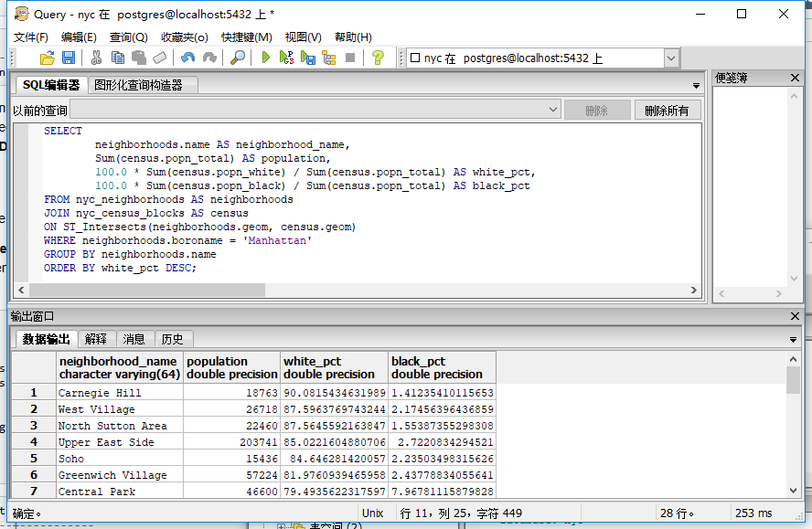
Task: Open the output pane tab list arrow
Action: coord(793,340)
